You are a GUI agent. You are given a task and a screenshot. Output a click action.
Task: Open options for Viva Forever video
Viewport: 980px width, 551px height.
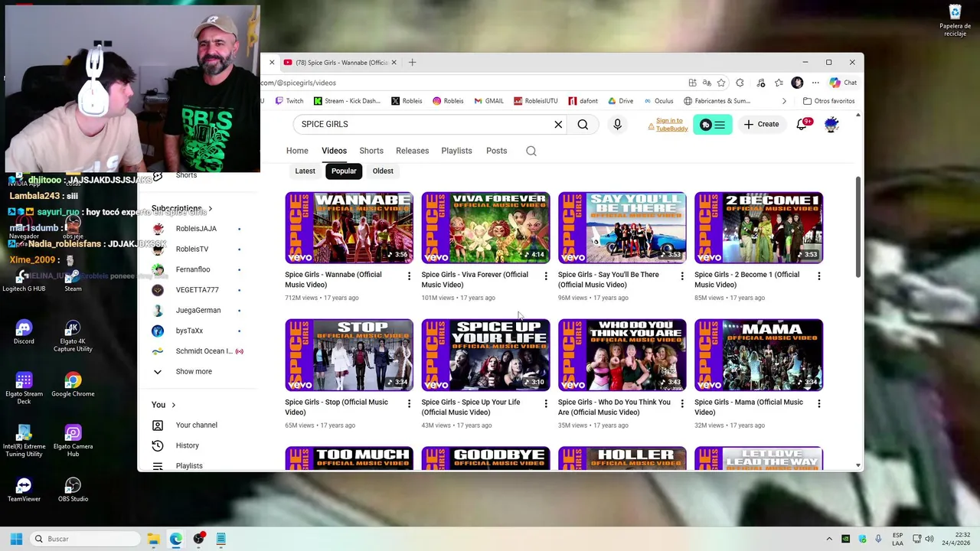point(546,275)
